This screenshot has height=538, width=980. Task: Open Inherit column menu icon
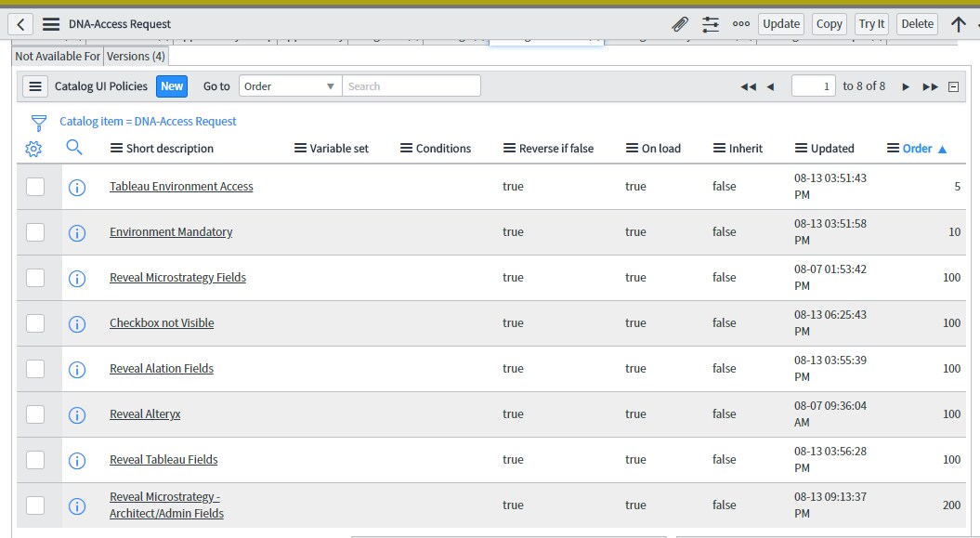click(719, 148)
